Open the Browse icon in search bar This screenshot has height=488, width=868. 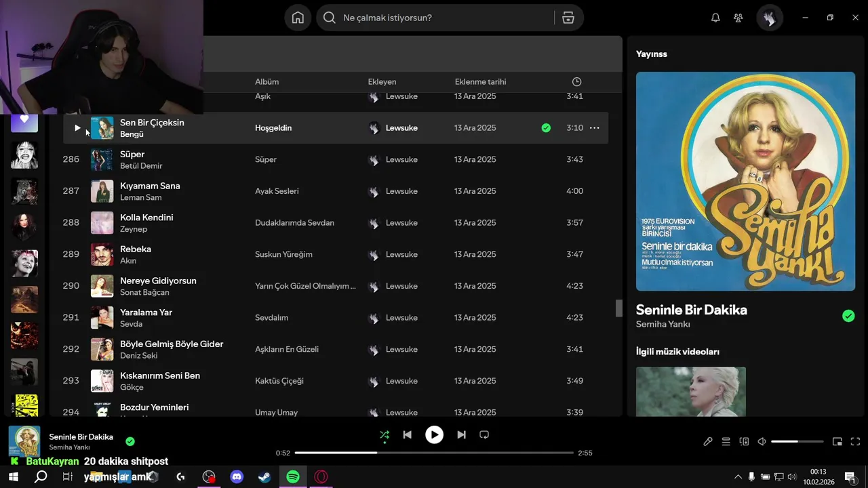tap(568, 18)
